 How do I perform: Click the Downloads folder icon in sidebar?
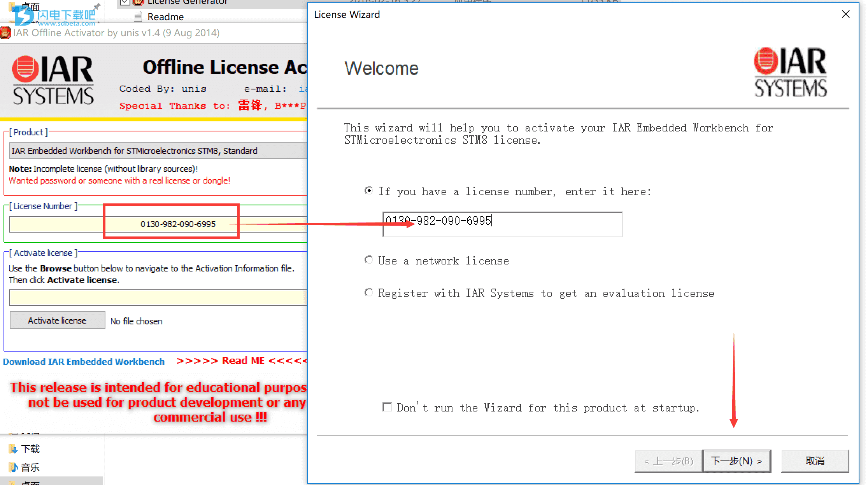tap(13, 449)
